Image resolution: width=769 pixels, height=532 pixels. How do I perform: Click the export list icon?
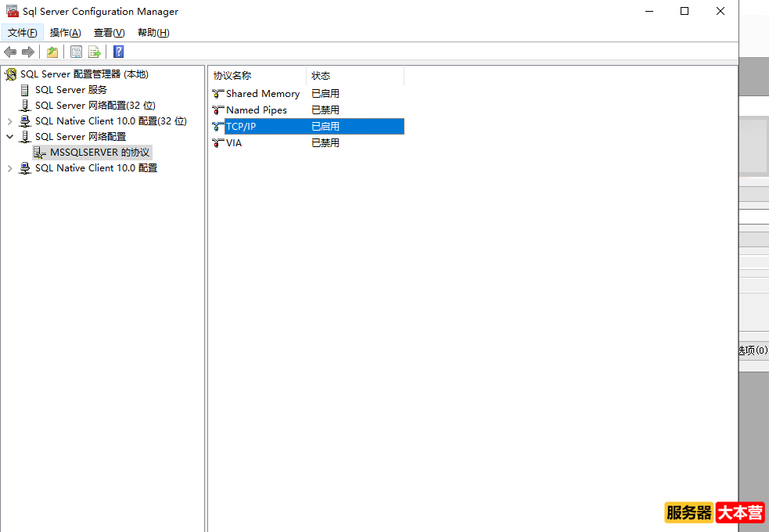[94, 52]
